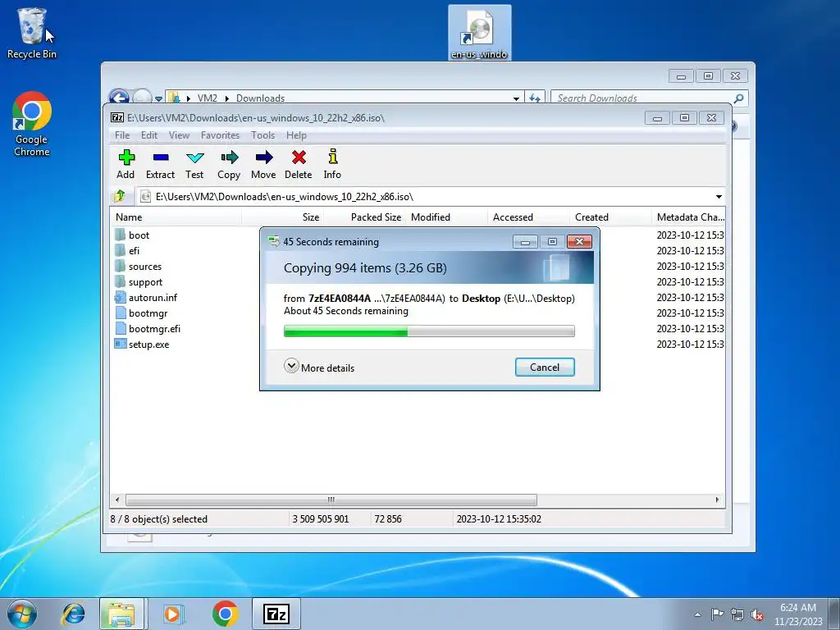Image resolution: width=840 pixels, height=630 pixels.
Task: Open the Windows Start menu
Action: [x=22, y=614]
